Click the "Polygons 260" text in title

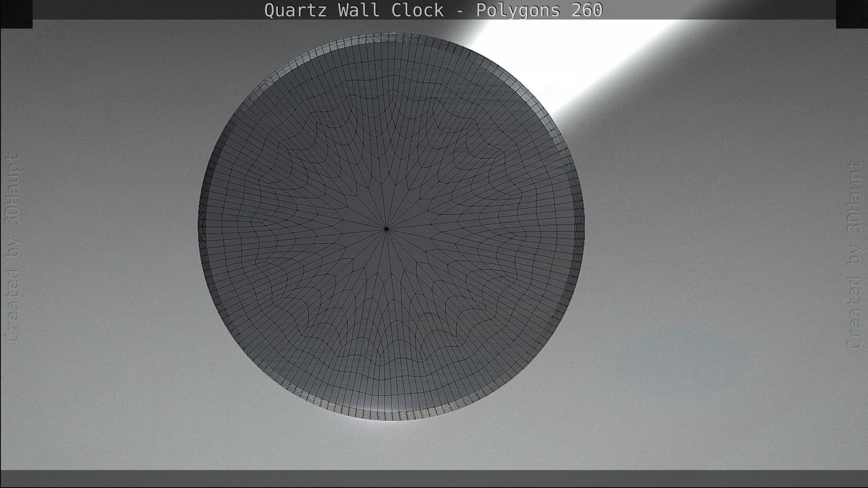point(539,10)
